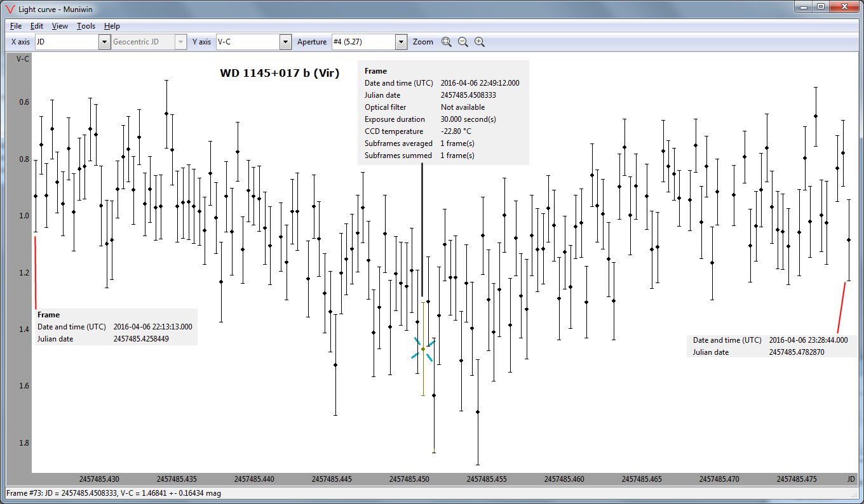The height and width of the screenshot is (504, 864).
Task: Click the greyed Geocentric JD combo box
Action: (149, 42)
